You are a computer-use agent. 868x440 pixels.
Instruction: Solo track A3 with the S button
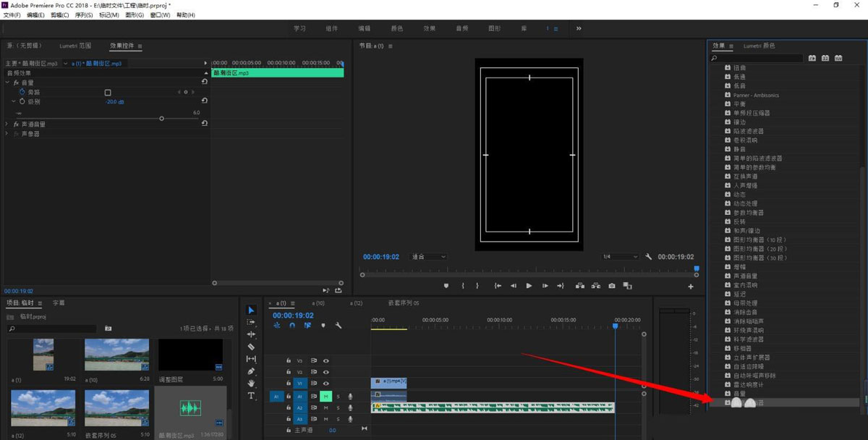pyautogui.click(x=337, y=419)
